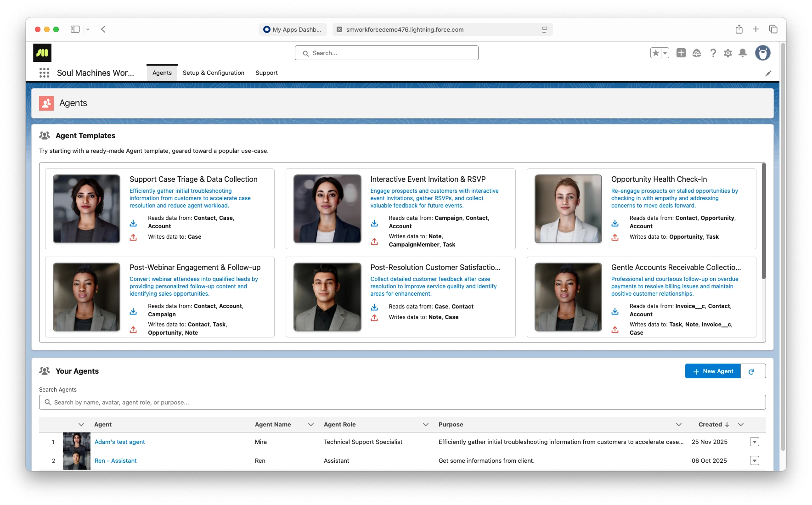Open row actions menu for Adam's test agent
Viewport: 812px width, 505px height.
coord(755,442)
